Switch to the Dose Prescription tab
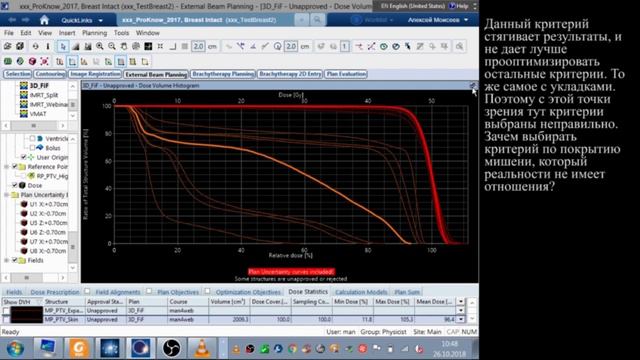 coord(55,292)
